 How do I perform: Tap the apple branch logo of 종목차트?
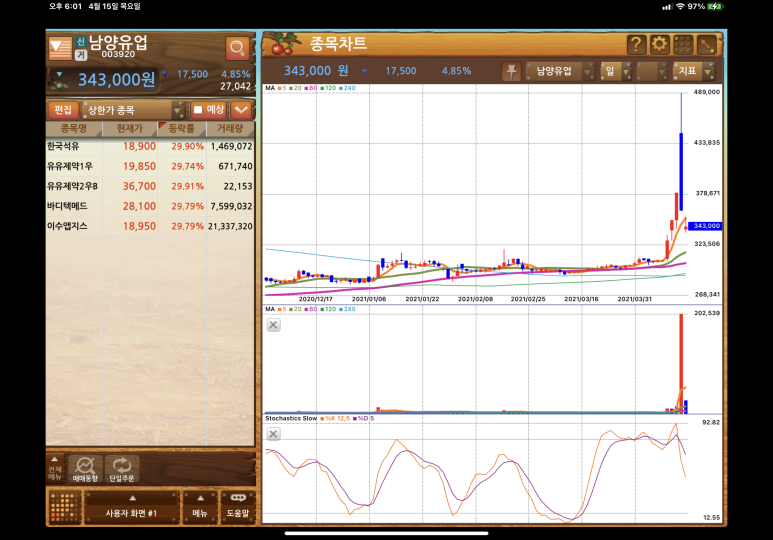[x=282, y=44]
